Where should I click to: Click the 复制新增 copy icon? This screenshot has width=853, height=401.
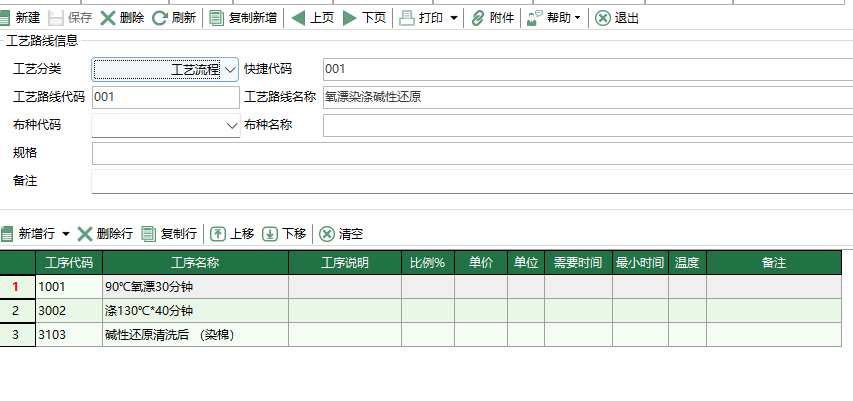[217, 18]
